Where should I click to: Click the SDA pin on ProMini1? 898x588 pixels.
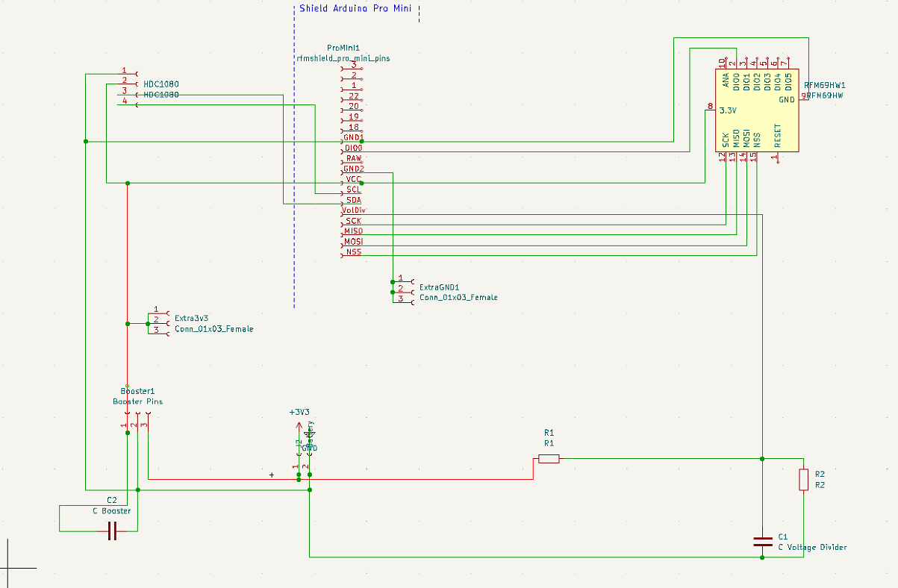[x=354, y=200]
